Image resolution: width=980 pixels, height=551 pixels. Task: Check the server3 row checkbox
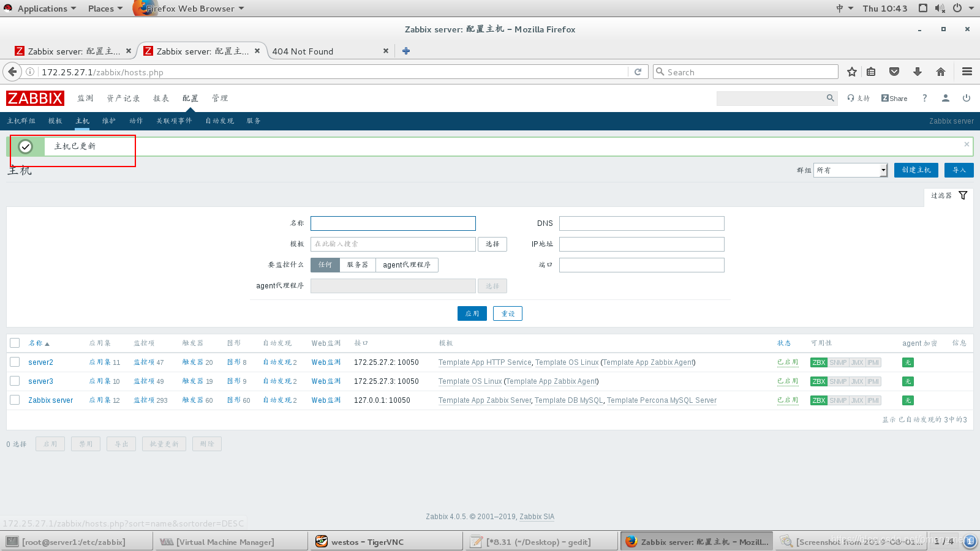[x=15, y=381]
